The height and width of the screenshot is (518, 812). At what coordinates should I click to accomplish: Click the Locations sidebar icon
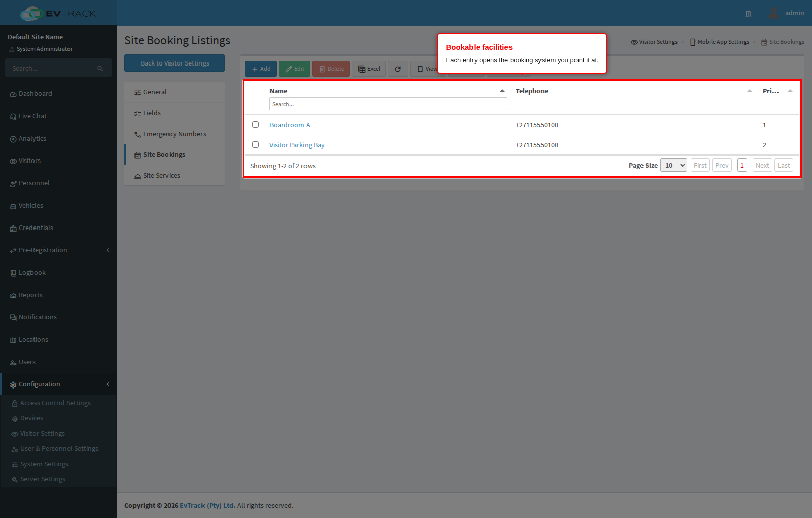coord(13,340)
